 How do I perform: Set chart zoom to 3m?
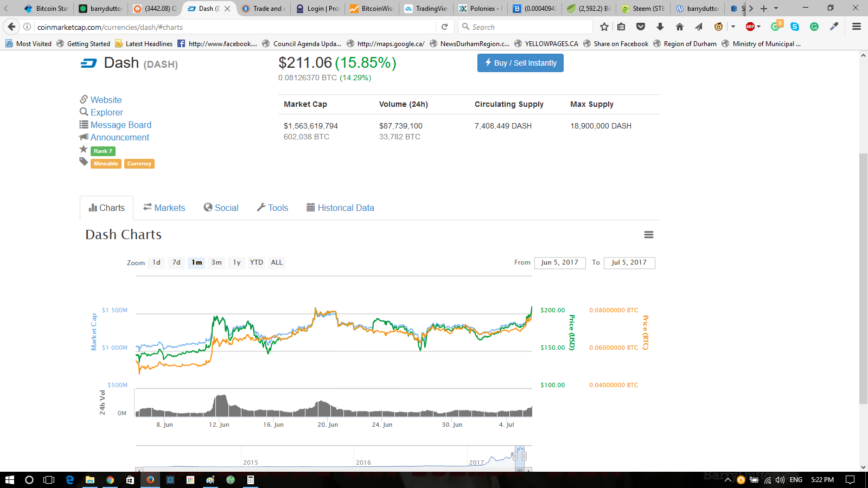(x=216, y=262)
